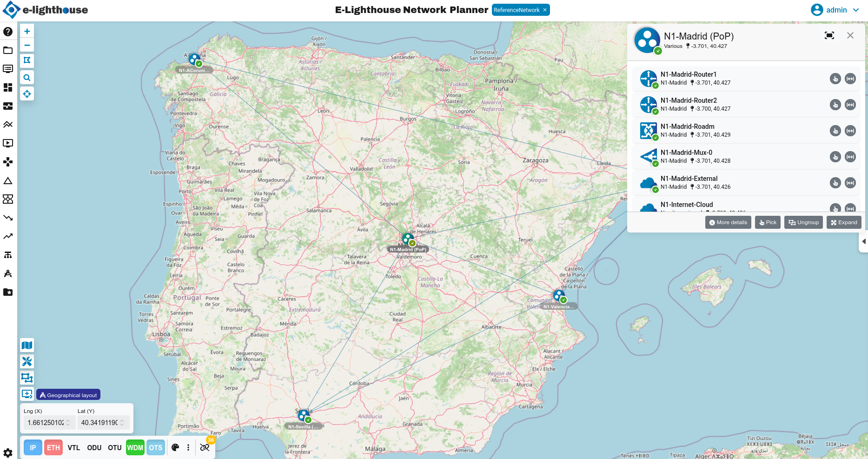Click the N1-Sevilla node on map

point(304,415)
